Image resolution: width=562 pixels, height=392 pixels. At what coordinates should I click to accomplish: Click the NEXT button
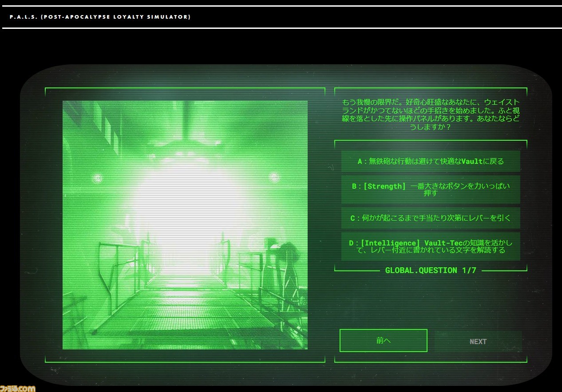(478, 341)
